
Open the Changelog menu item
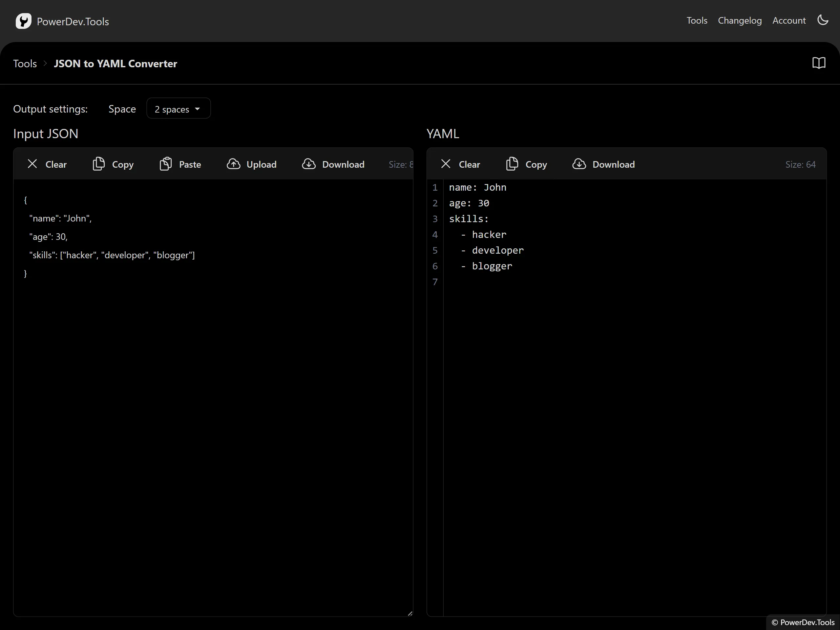point(740,21)
